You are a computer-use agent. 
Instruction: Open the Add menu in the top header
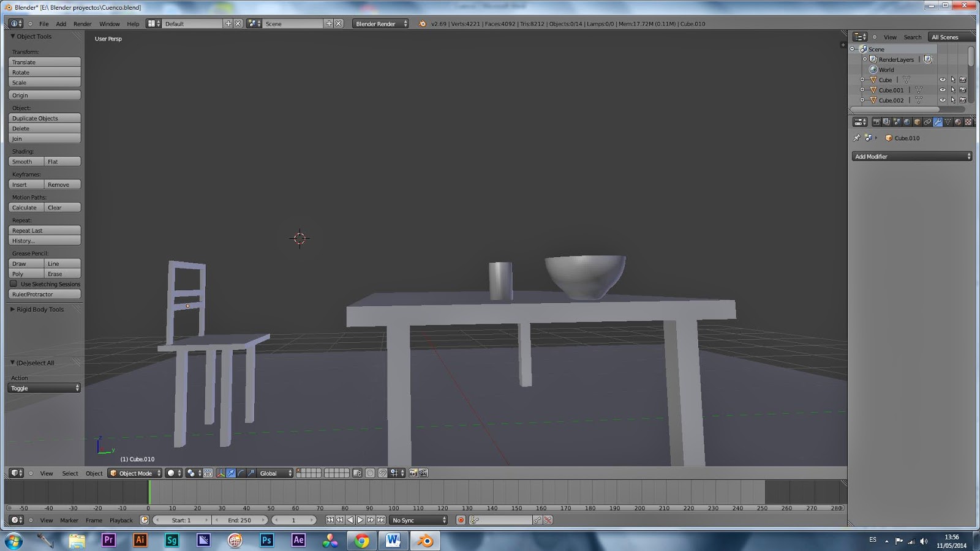(x=61, y=23)
